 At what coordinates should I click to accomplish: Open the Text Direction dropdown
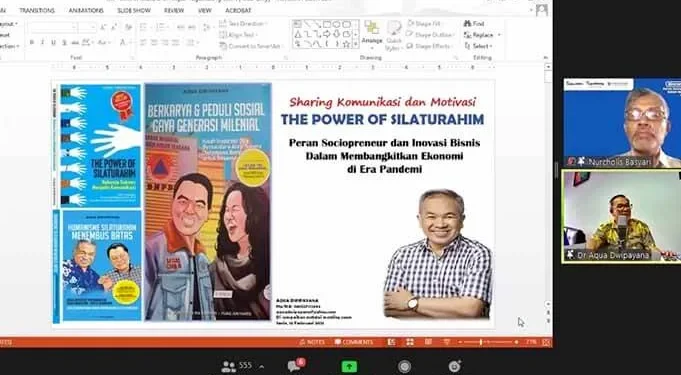coord(244,23)
